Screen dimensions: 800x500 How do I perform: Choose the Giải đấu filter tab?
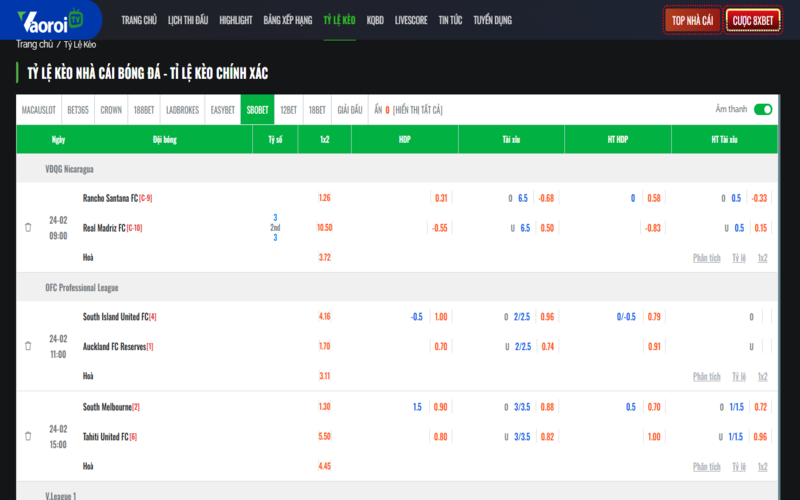pyautogui.click(x=349, y=110)
